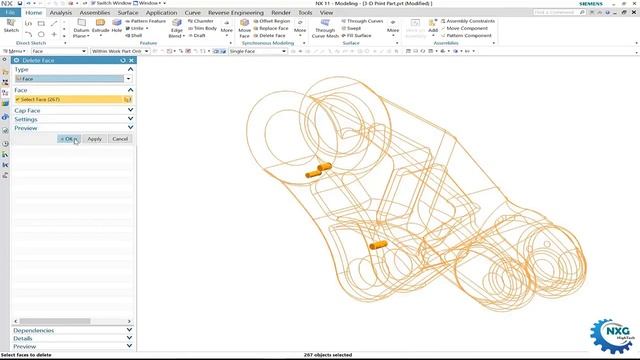Select the Unite boolean command

137,28
